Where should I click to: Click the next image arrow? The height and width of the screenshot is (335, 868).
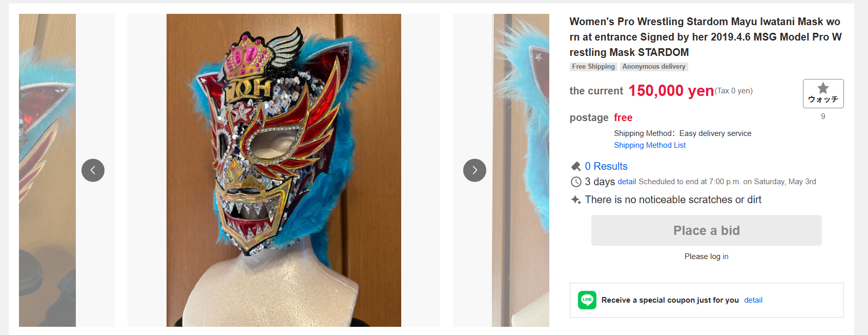point(474,170)
